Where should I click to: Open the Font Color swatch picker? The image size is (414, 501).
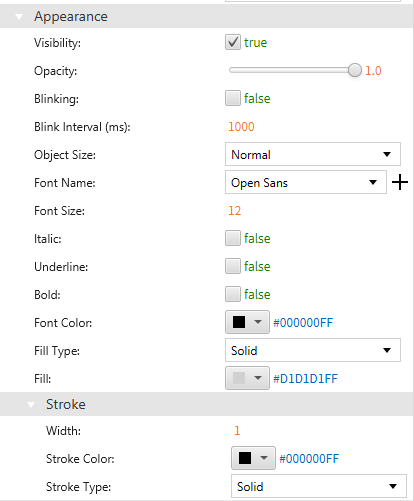pos(247,322)
